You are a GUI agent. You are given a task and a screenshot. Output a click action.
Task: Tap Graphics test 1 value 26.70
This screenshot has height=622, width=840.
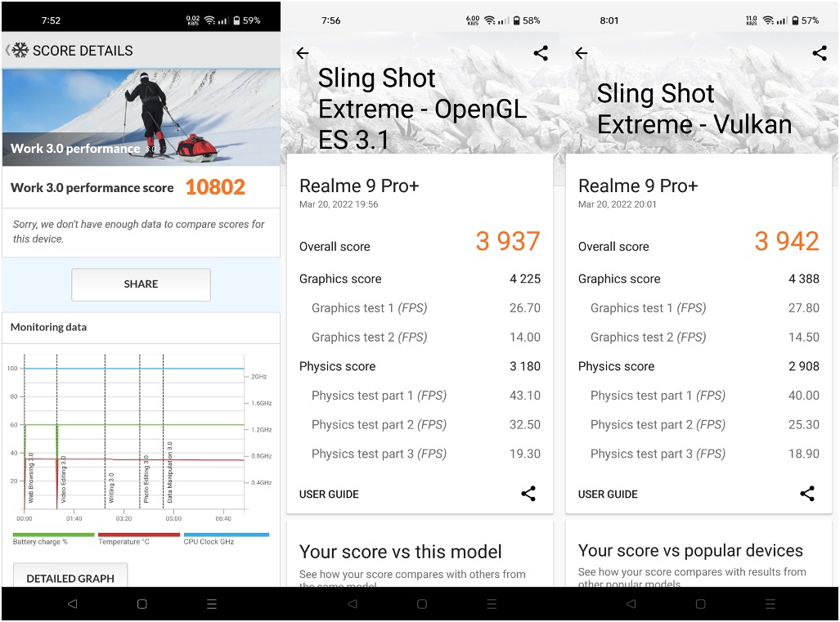[x=525, y=308]
